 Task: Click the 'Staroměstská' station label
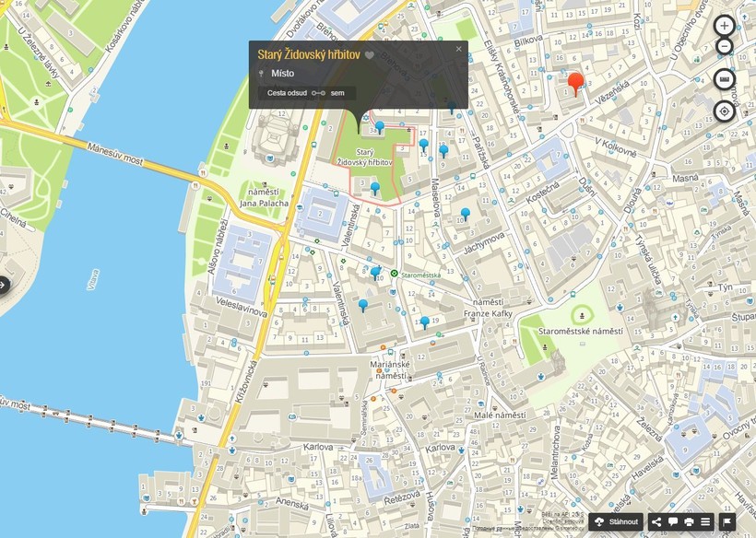tap(421, 275)
